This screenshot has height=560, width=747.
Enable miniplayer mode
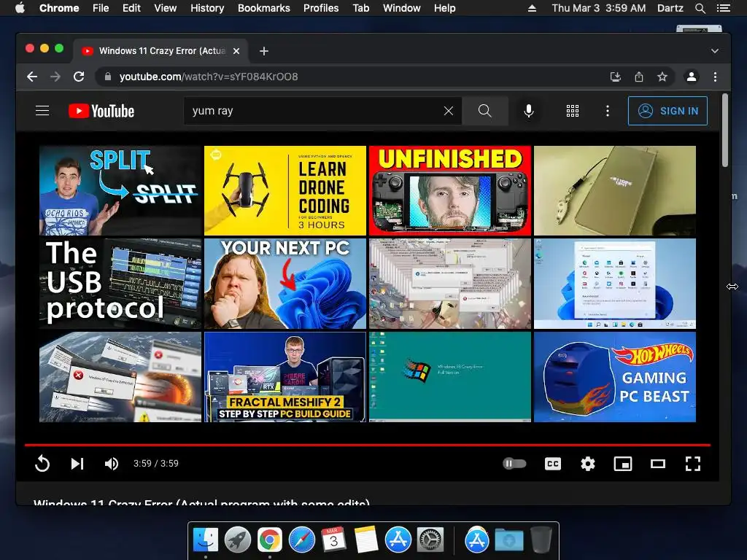[x=623, y=463]
